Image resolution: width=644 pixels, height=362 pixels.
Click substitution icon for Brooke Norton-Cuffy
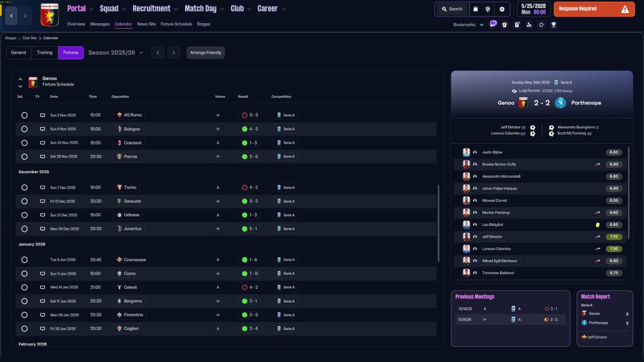(x=598, y=164)
